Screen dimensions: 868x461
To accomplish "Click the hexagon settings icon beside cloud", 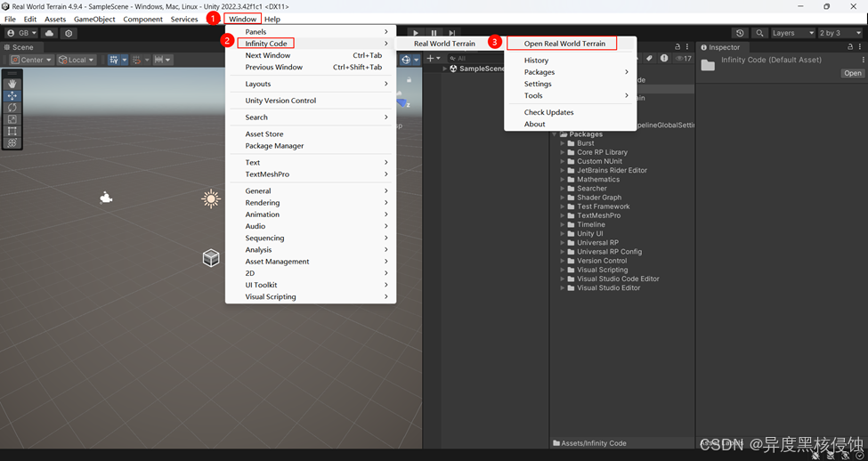I will [x=69, y=33].
